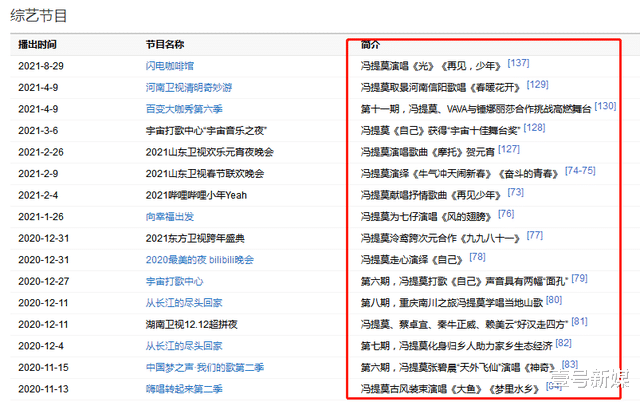Open citation [128]
Screen dimensions: 640x402
click(x=534, y=128)
